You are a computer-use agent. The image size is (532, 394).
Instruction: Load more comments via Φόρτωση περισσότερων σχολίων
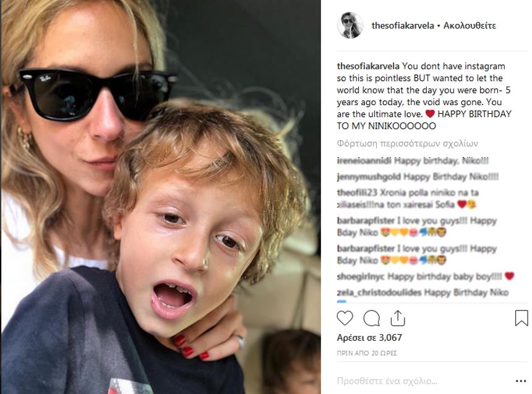point(408,143)
